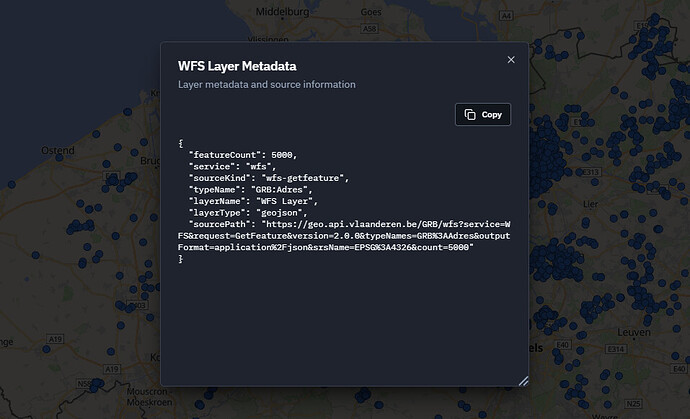Click the E313 road shield
Screen dimensions: 690x419
(x=590, y=172)
